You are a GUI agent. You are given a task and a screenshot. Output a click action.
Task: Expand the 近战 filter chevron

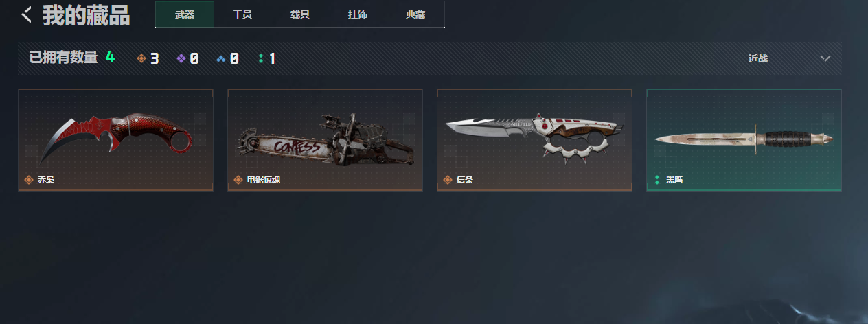coord(825,58)
